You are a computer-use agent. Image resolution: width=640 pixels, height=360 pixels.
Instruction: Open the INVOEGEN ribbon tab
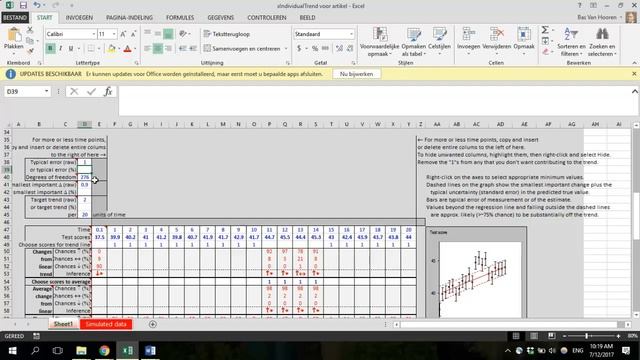(79, 18)
